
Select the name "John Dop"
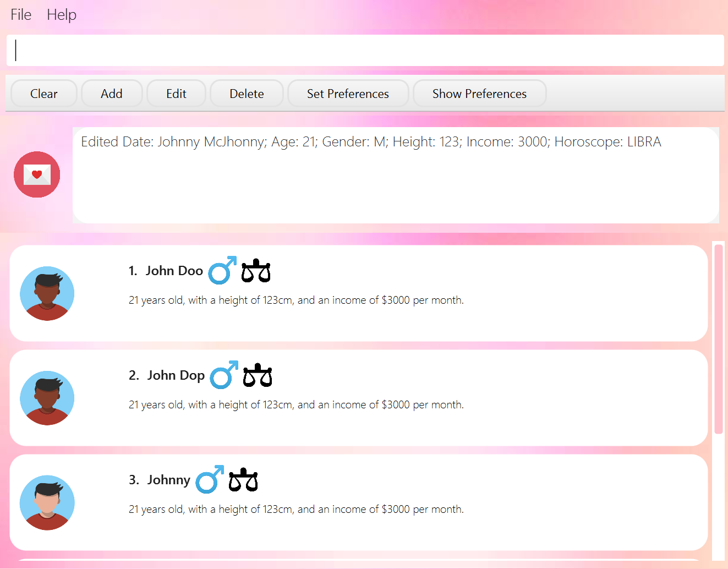point(176,375)
